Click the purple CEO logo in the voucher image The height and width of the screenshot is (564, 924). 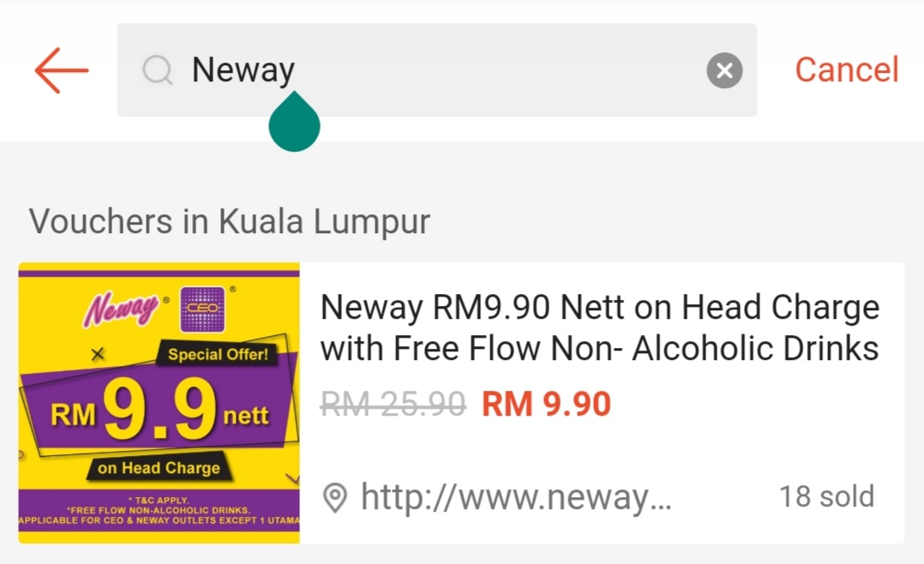202,309
